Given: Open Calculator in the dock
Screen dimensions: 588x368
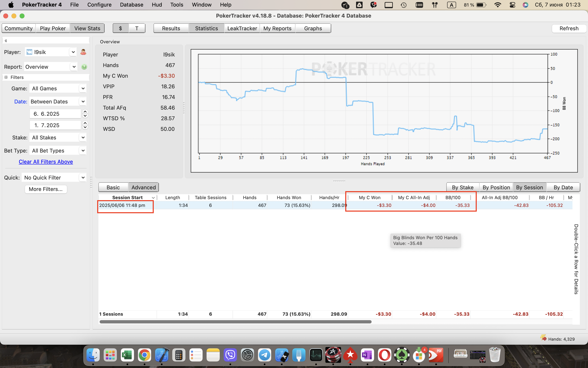Looking at the screenshot, I should [x=179, y=355].
